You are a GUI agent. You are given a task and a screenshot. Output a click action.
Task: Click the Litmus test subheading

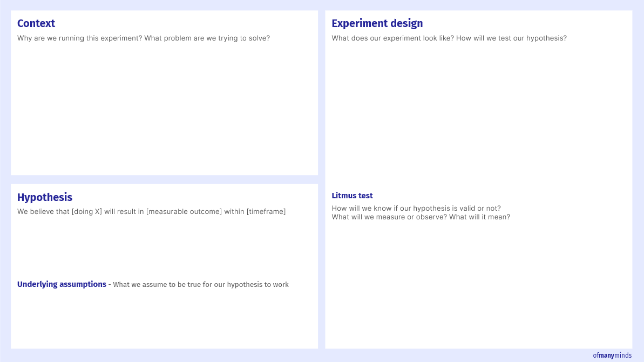point(352,196)
